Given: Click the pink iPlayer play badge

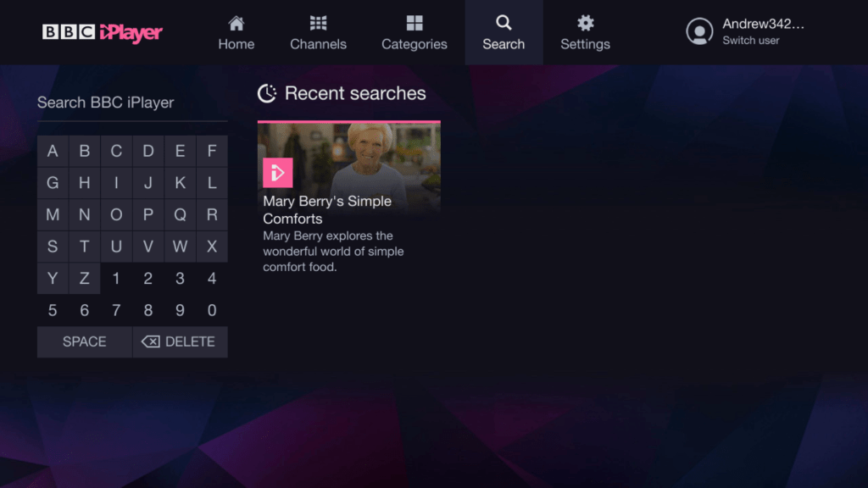Looking at the screenshot, I should pyautogui.click(x=277, y=173).
